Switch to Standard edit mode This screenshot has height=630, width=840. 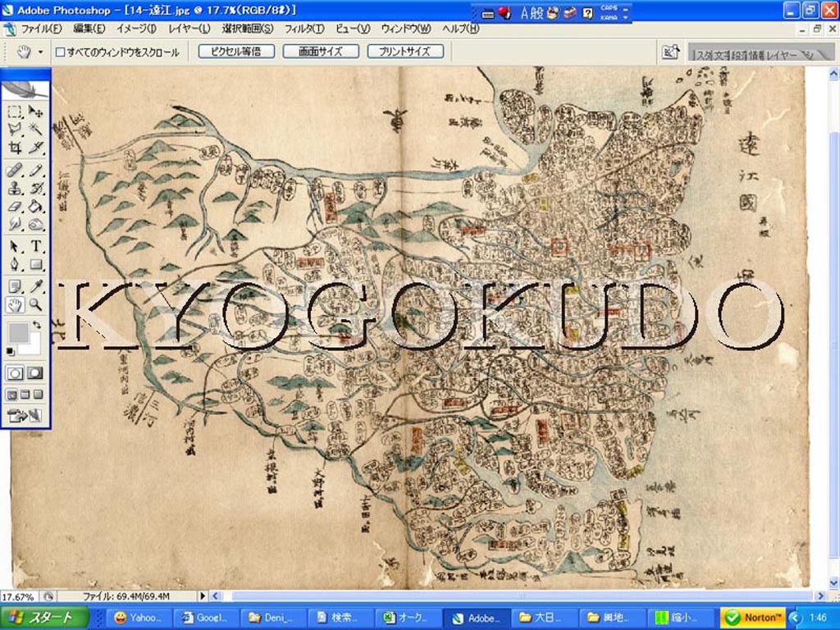15,373
